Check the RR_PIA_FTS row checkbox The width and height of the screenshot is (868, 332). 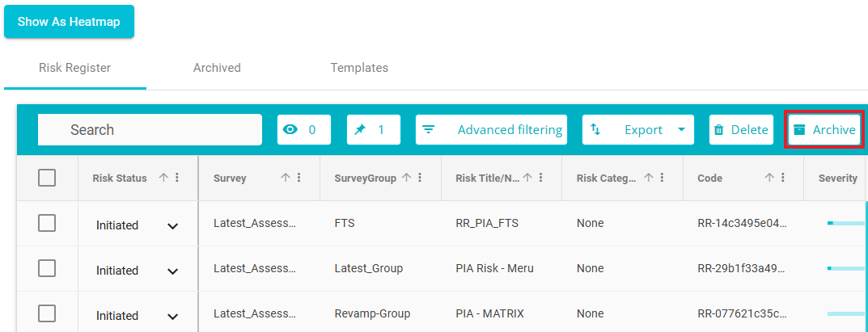[x=47, y=223]
